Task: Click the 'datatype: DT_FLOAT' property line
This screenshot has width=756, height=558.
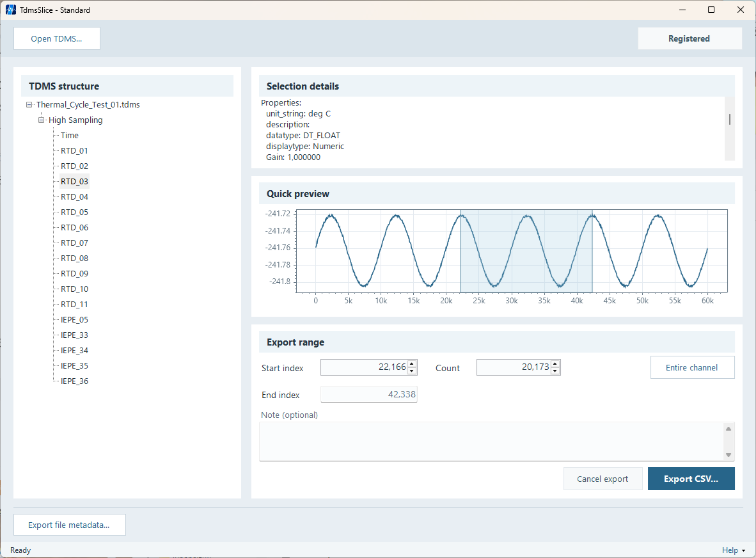Action: (x=303, y=136)
